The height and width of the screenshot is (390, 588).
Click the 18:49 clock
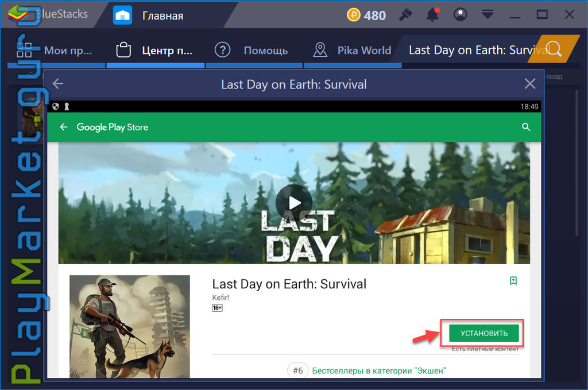pyautogui.click(x=529, y=106)
